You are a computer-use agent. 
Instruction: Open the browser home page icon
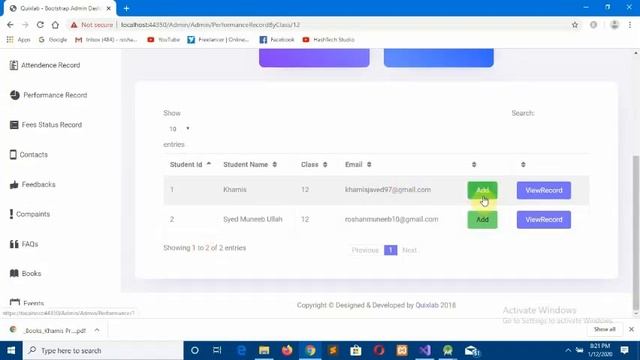click(55, 25)
